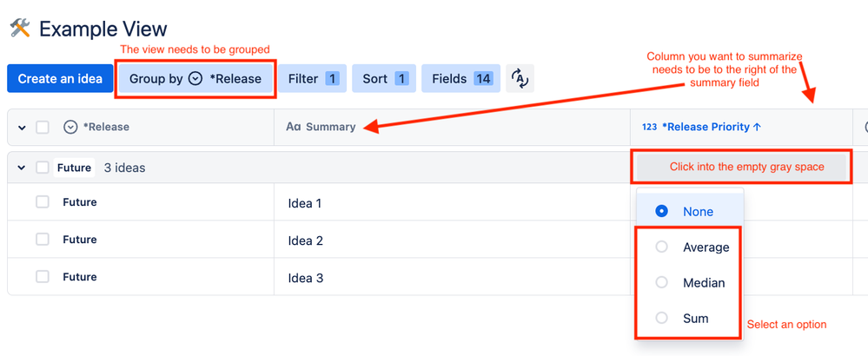Click the auto-save refresh icon button

520,78
